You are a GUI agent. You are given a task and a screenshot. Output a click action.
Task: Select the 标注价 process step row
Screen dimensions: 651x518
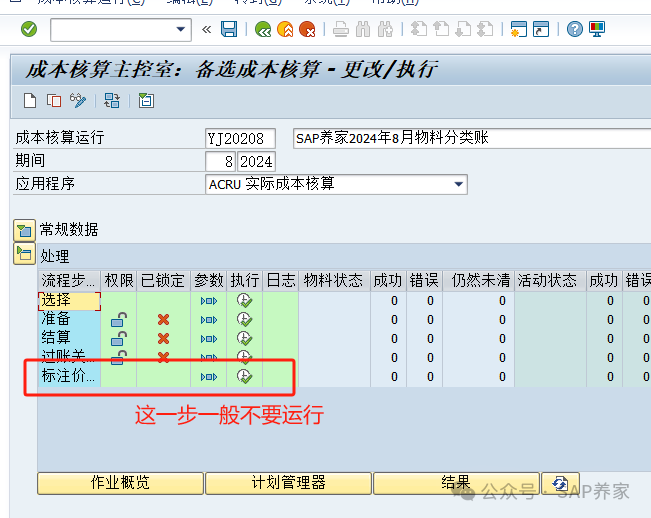(69, 376)
